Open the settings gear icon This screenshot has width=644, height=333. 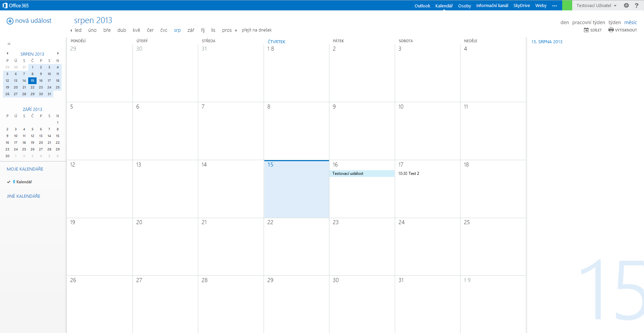pyautogui.click(x=626, y=5)
